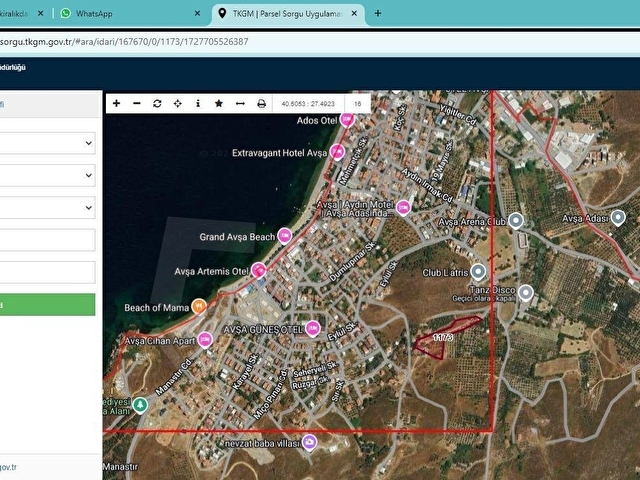Zoom in the map with plus icon

coord(116,103)
